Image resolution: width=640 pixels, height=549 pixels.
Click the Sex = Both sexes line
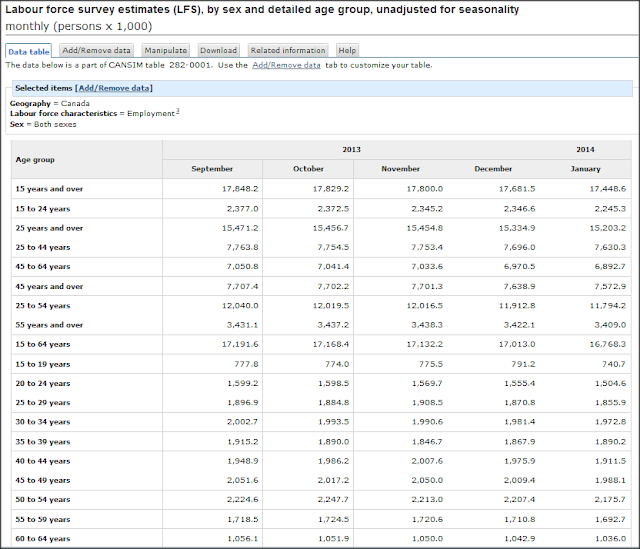point(43,124)
